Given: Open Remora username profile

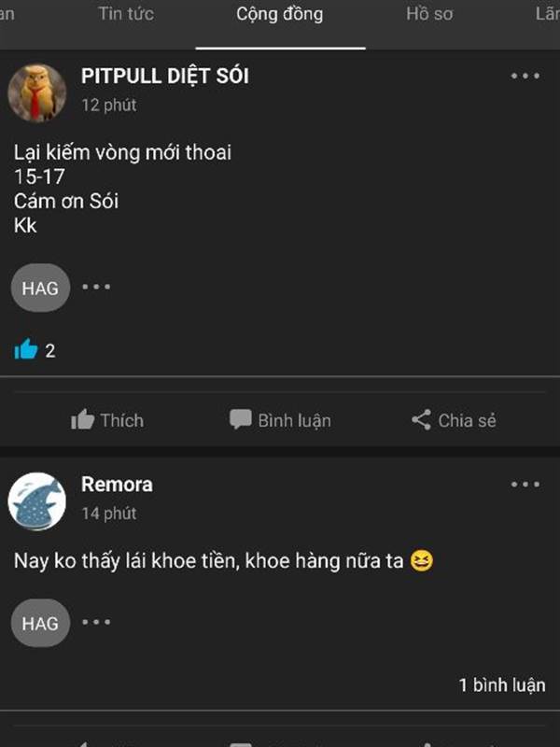Looking at the screenshot, I should pos(117,485).
